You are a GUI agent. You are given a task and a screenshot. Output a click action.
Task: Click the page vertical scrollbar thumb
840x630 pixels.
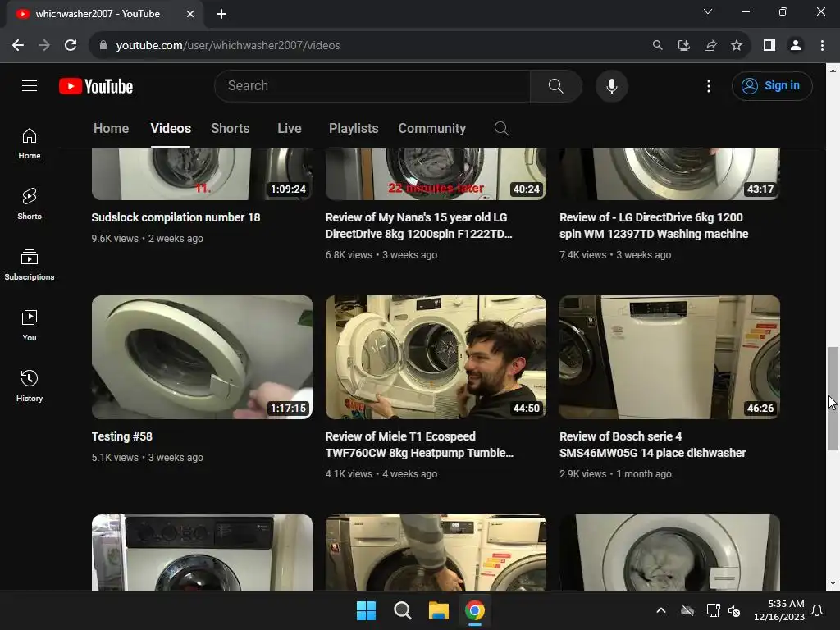pyautogui.click(x=833, y=398)
